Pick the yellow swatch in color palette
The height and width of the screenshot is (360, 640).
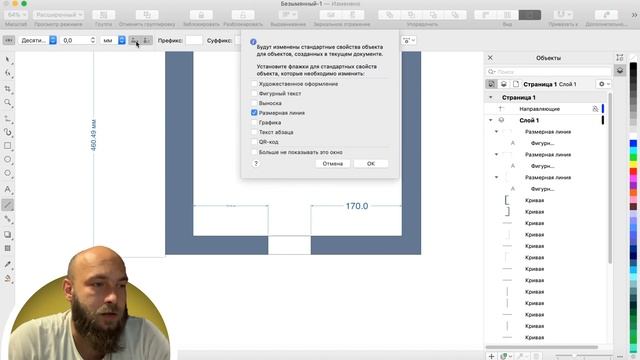633,164
